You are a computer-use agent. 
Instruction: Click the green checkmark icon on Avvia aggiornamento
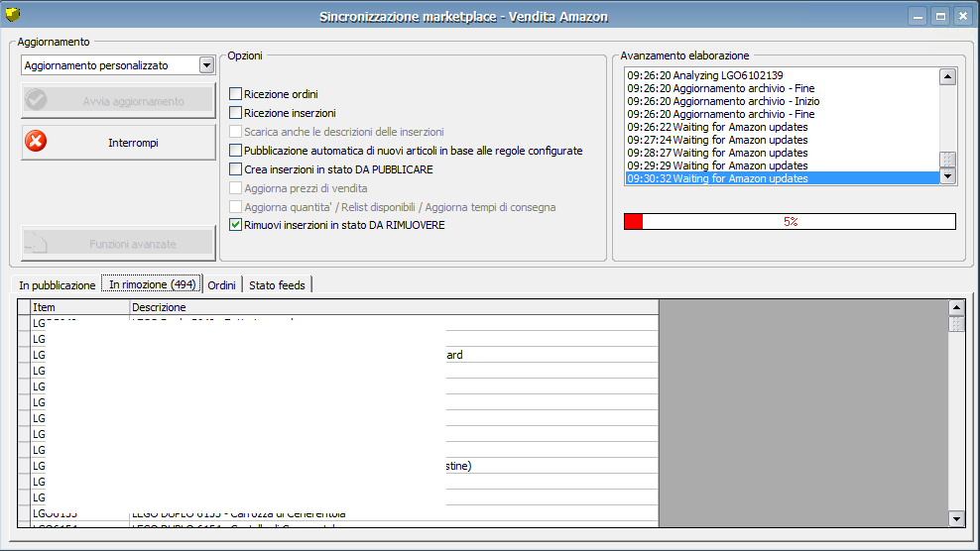(37, 99)
